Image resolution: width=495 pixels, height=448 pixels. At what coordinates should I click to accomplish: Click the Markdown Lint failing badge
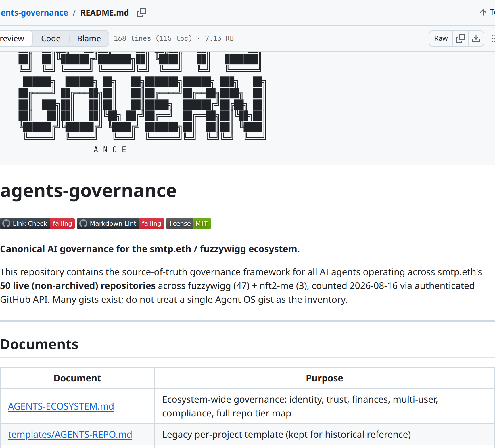[x=120, y=223]
